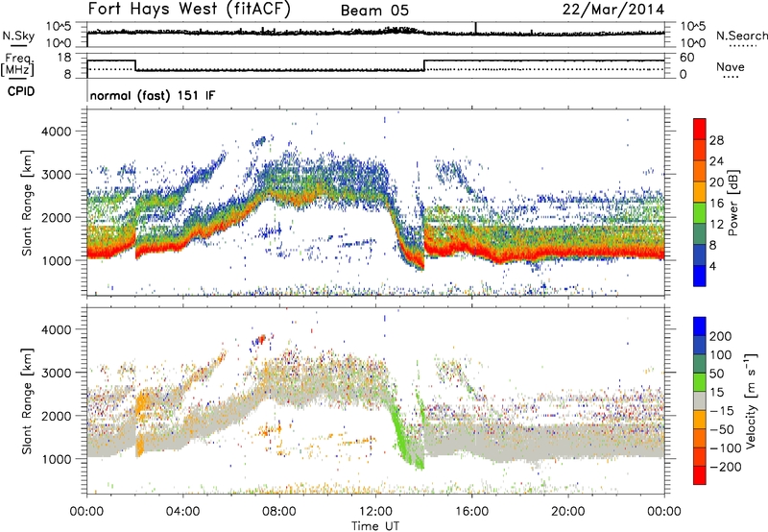Click the 'N.Search' legend label

[741, 36]
